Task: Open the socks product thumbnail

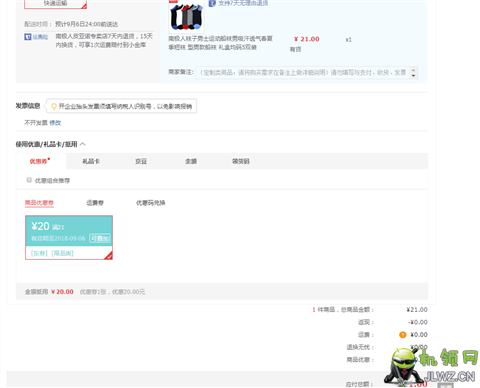Action: [186, 16]
